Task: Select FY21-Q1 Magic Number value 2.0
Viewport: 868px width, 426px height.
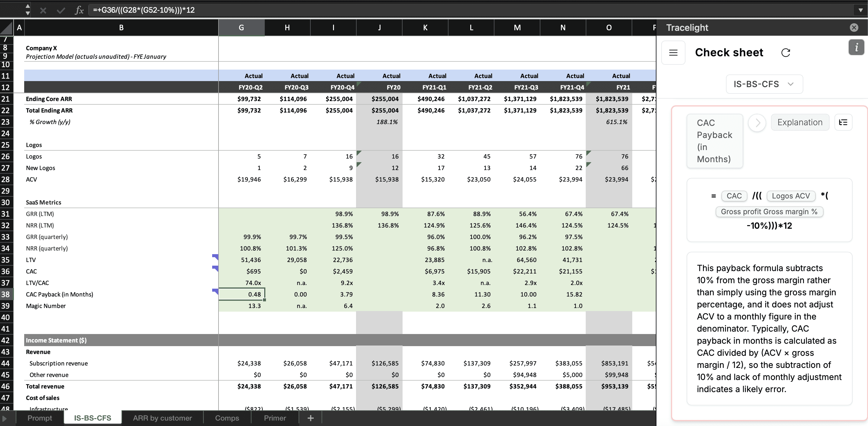Action: [x=425, y=306]
